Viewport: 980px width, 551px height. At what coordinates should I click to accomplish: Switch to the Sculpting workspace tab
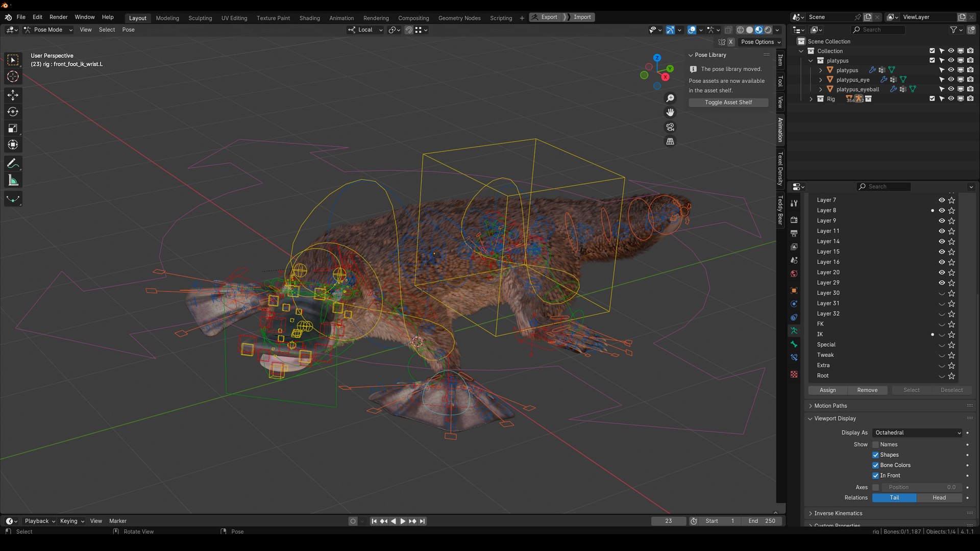pos(200,18)
